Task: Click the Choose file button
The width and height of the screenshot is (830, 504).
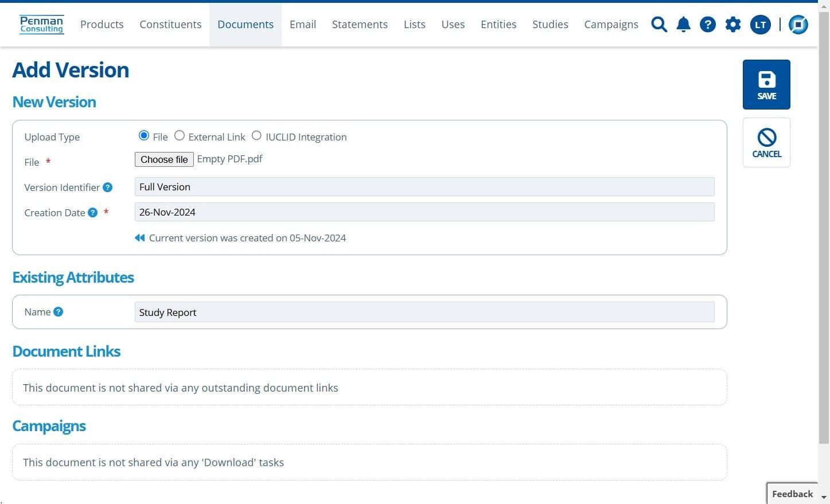Action: pyautogui.click(x=164, y=159)
